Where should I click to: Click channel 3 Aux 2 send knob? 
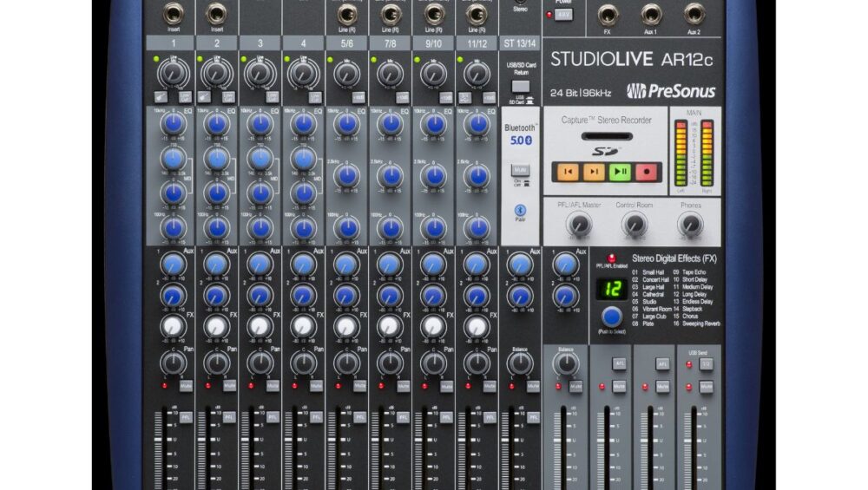(x=260, y=296)
